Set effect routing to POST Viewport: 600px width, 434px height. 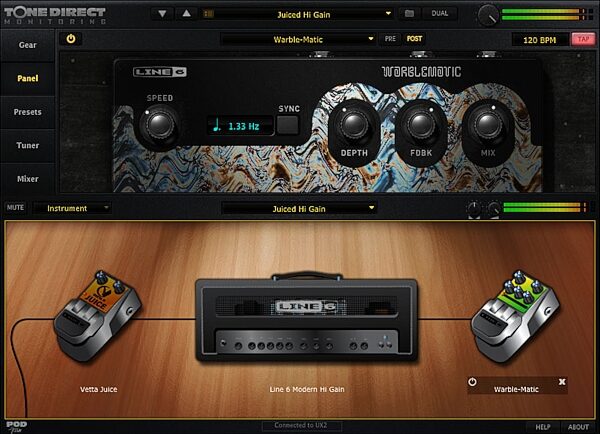point(414,39)
